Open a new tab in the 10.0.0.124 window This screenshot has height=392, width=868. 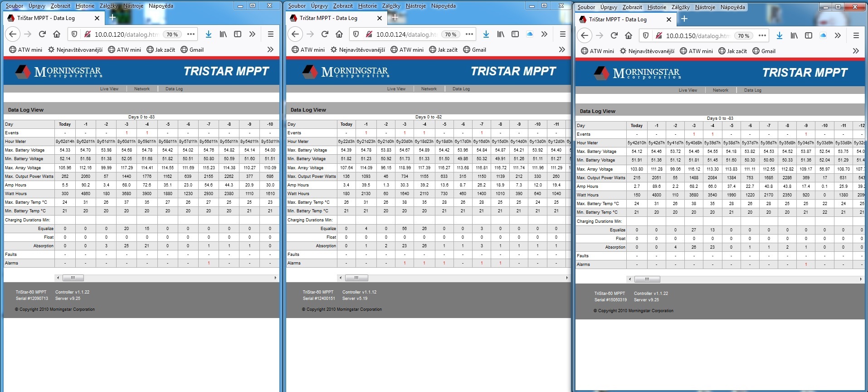pyautogui.click(x=395, y=18)
